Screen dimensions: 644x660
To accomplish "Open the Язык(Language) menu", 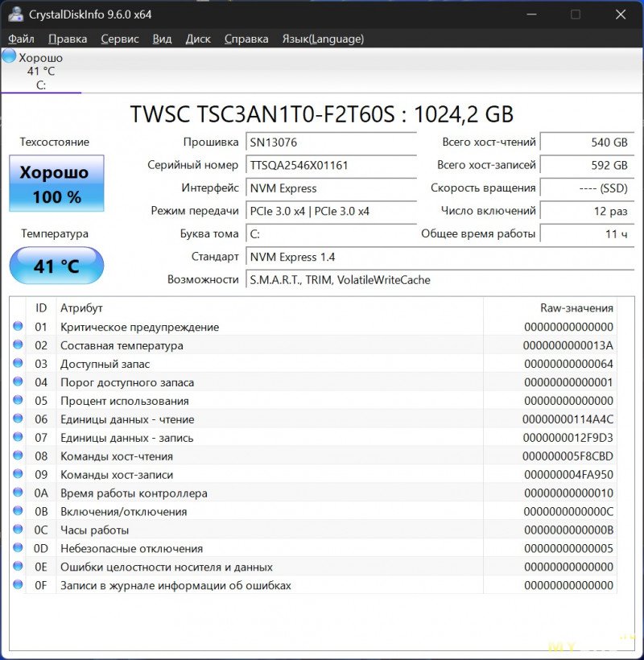I will pos(323,39).
